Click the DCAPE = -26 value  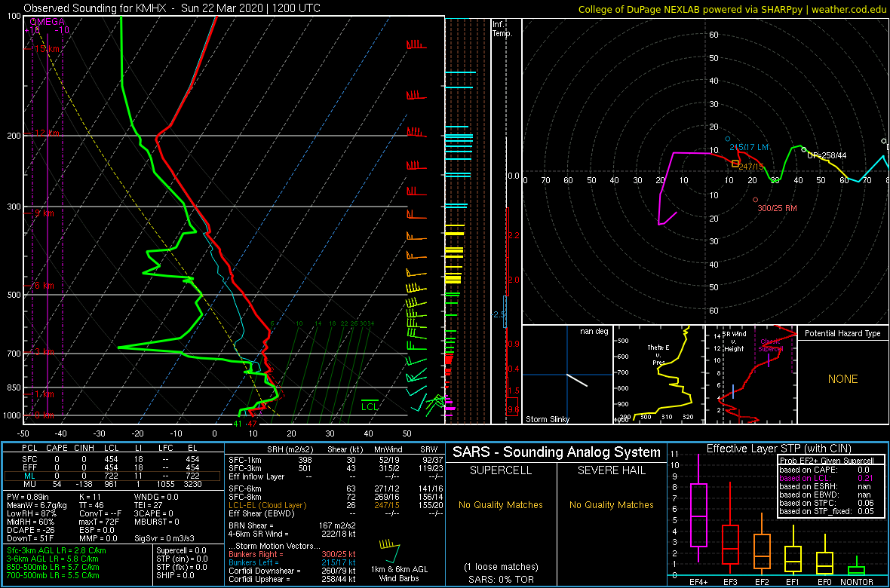(x=32, y=530)
